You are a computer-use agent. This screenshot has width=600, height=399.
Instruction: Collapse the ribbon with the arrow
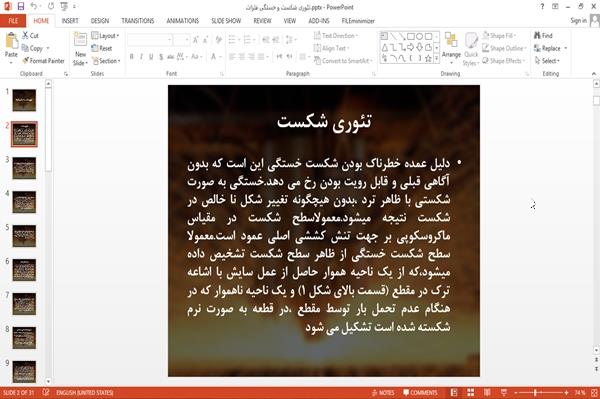(x=594, y=73)
